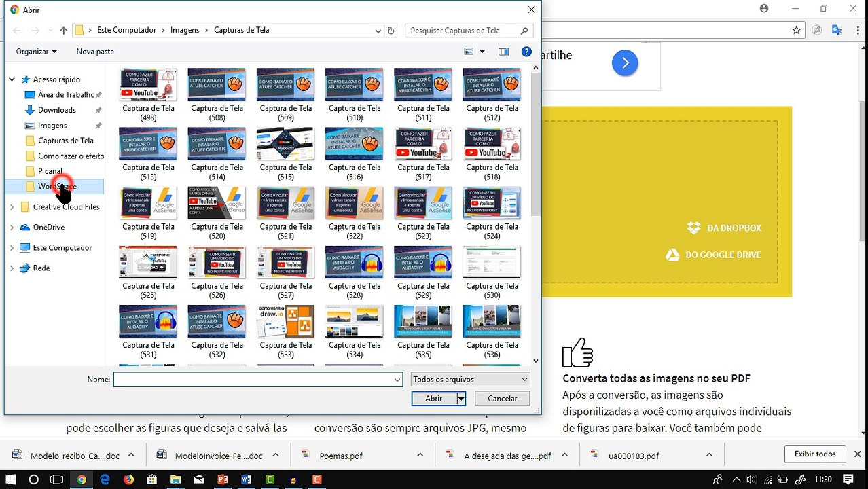Image resolution: width=868 pixels, height=489 pixels.
Task: Toggle the preview pane icon
Action: click(x=503, y=52)
